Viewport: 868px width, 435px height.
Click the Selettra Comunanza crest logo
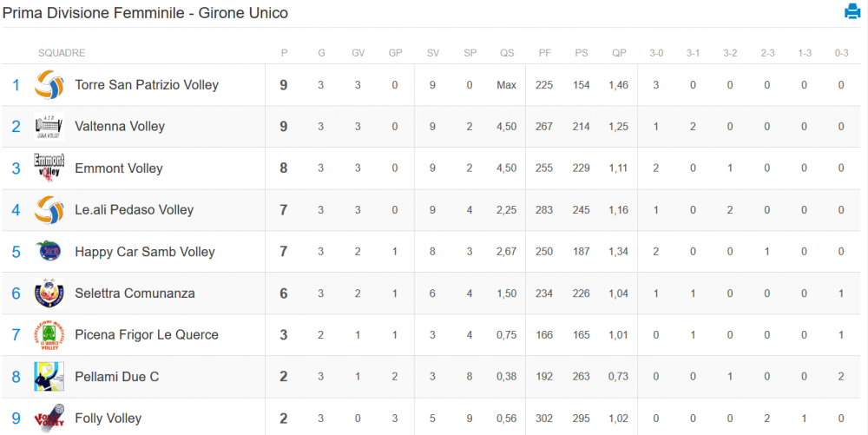[49, 293]
